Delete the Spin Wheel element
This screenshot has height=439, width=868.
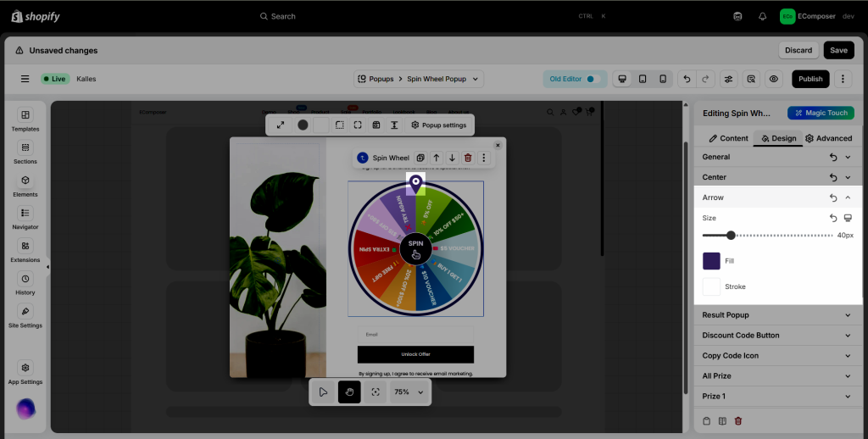tap(468, 158)
